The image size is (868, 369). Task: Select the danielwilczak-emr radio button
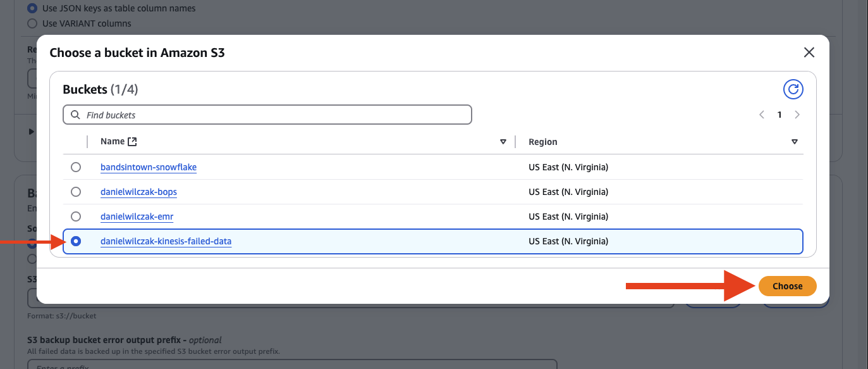[76, 216]
